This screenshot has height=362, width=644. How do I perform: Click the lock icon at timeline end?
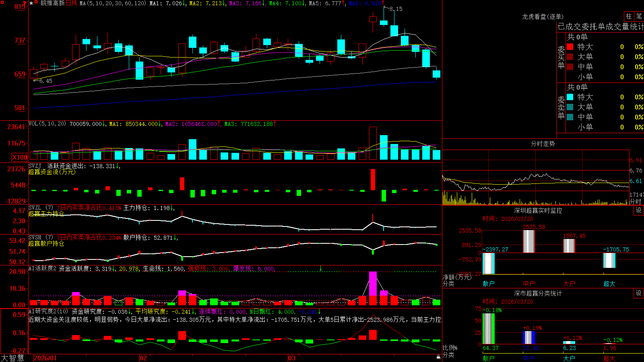pyautogui.click(x=438, y=357)
